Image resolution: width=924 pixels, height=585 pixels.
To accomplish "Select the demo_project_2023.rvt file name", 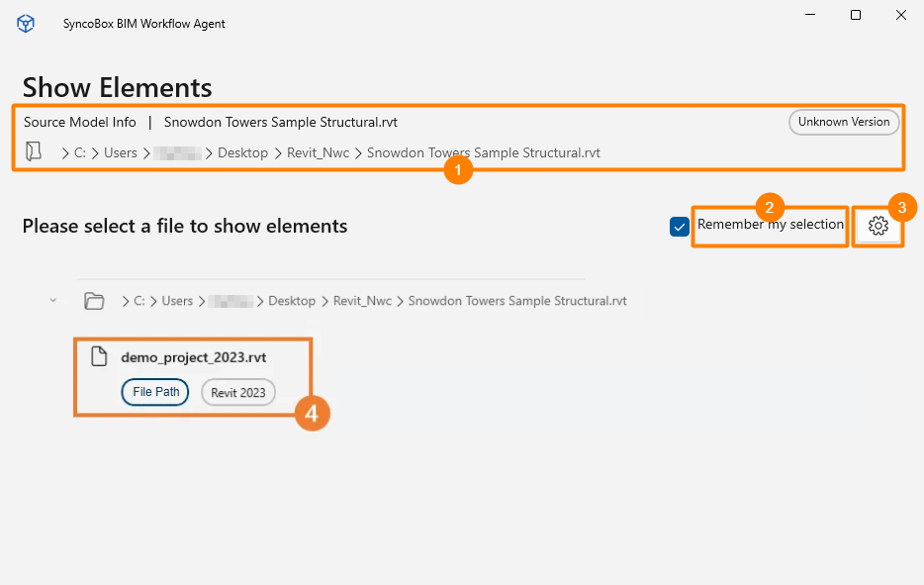I will point(193,357).
